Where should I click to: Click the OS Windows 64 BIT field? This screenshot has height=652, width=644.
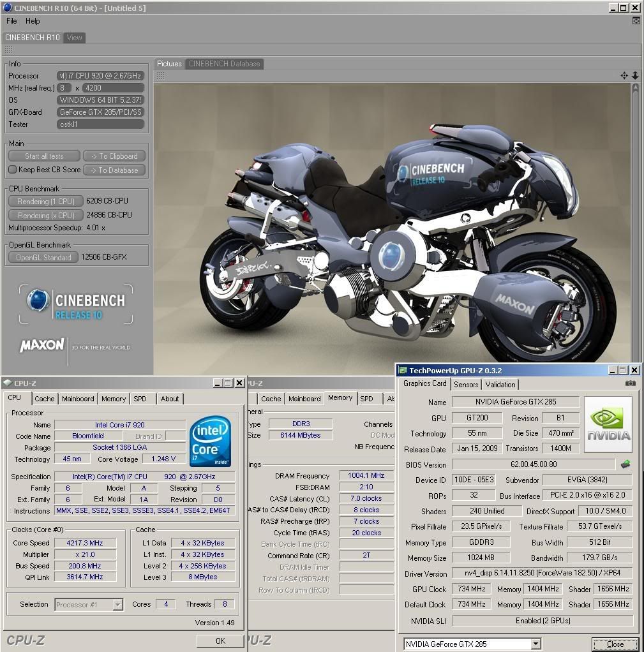pos(100,100)
